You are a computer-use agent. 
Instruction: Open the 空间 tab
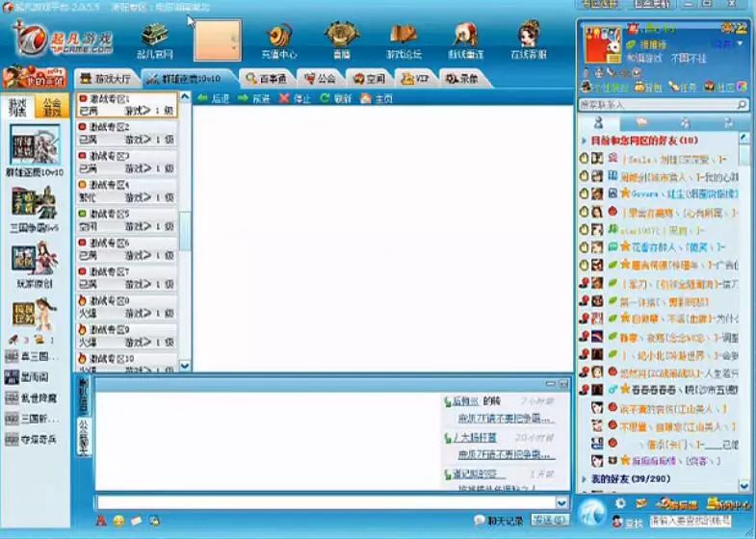tap(369, 79)
